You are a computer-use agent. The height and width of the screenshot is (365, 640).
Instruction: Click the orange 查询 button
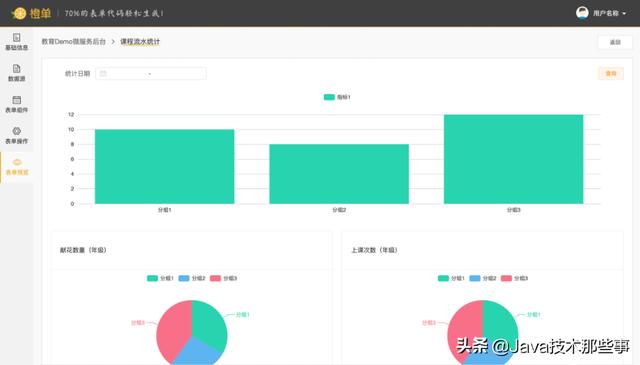point(611,73)
